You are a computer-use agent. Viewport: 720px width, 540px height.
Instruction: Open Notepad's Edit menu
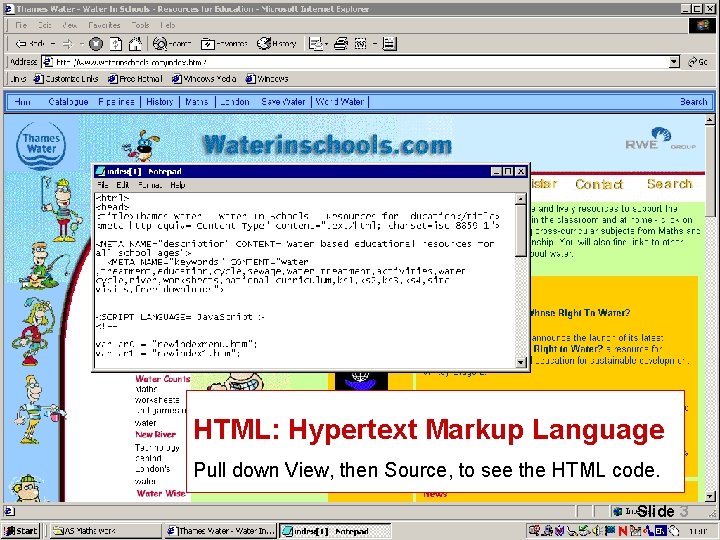click(123, 185)
